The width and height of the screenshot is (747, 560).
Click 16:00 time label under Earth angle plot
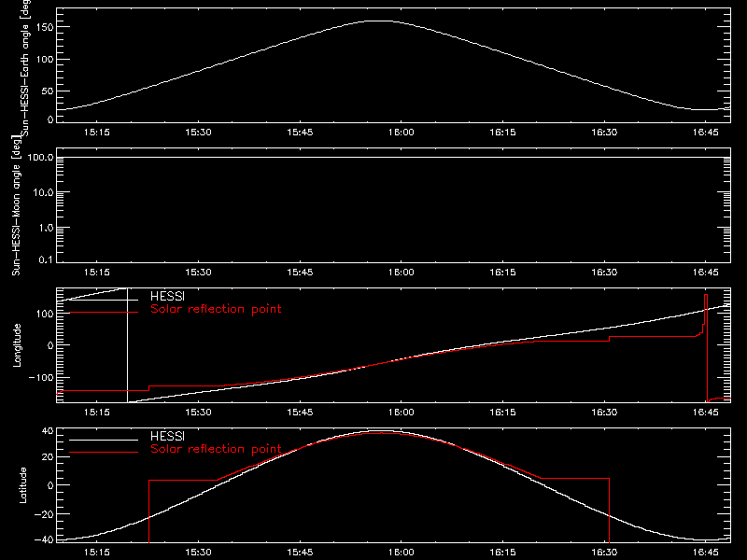coord(402,133)
